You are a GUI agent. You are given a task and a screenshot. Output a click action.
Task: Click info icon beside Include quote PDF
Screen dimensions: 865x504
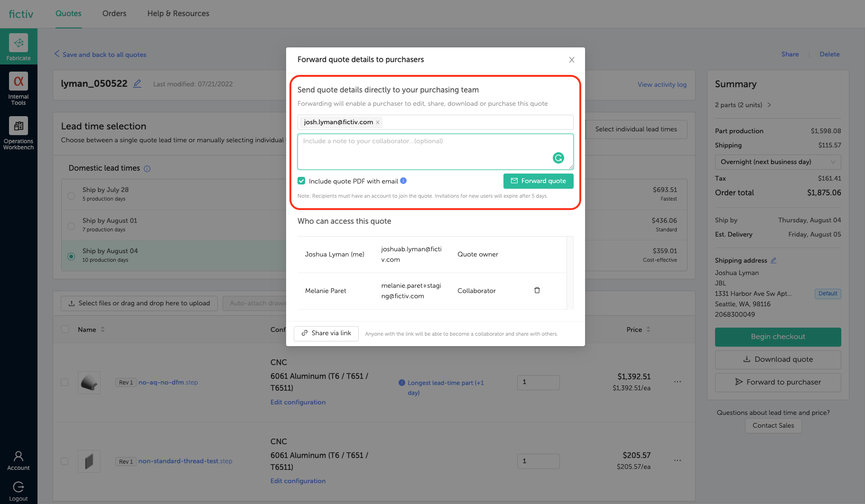click(403, 181)
